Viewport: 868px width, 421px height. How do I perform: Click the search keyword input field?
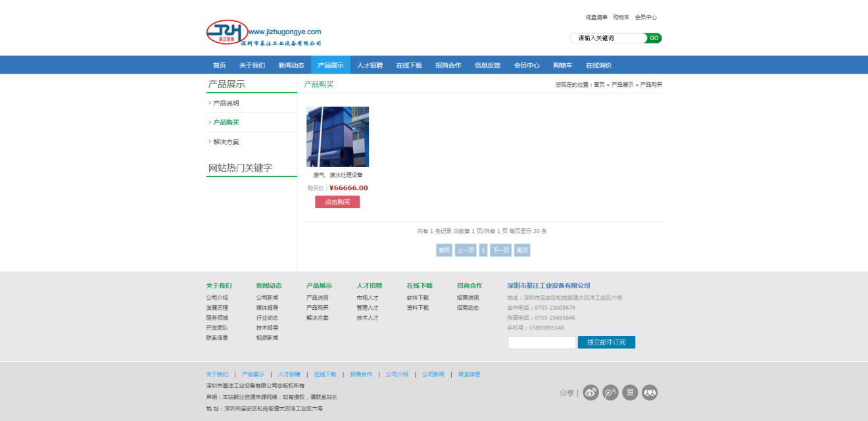point(608,38)
